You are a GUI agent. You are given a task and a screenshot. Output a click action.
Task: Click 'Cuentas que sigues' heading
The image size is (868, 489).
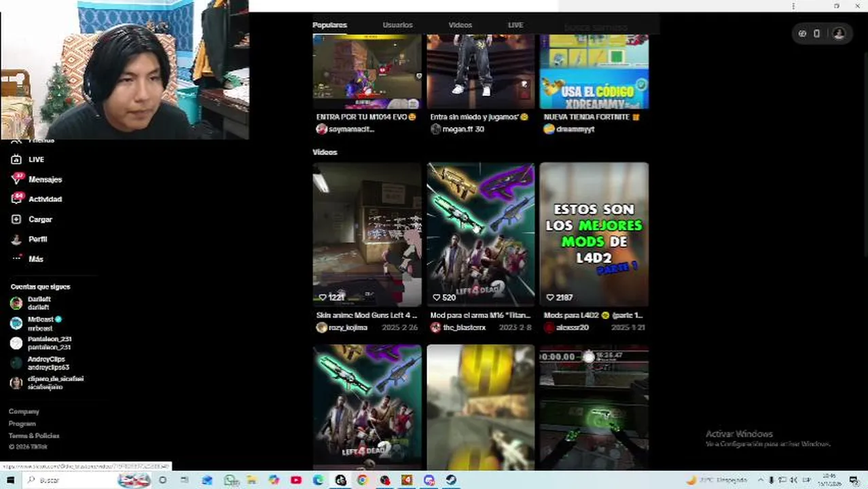click(x=40, y=287)
